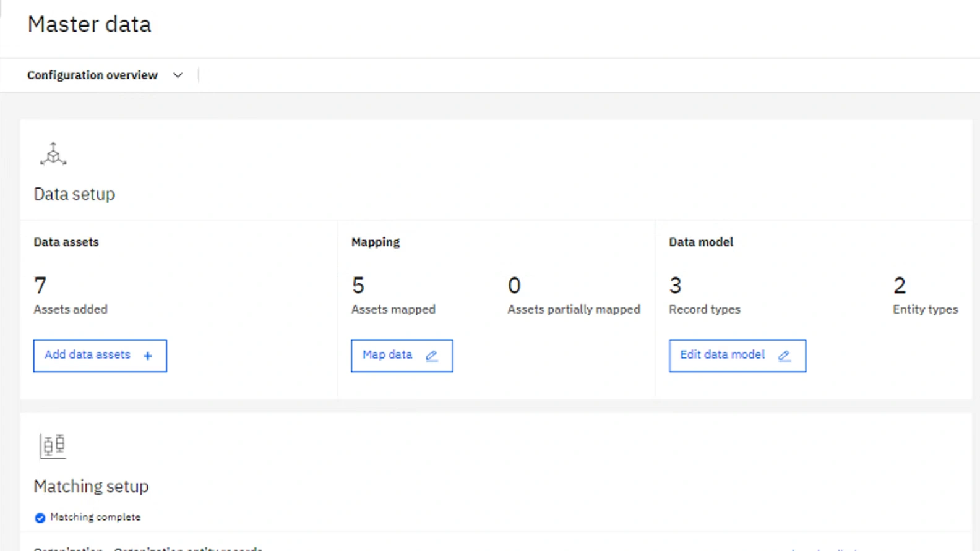Click the 0 Assets partially mapped count
980x551 pixels.
514,286
